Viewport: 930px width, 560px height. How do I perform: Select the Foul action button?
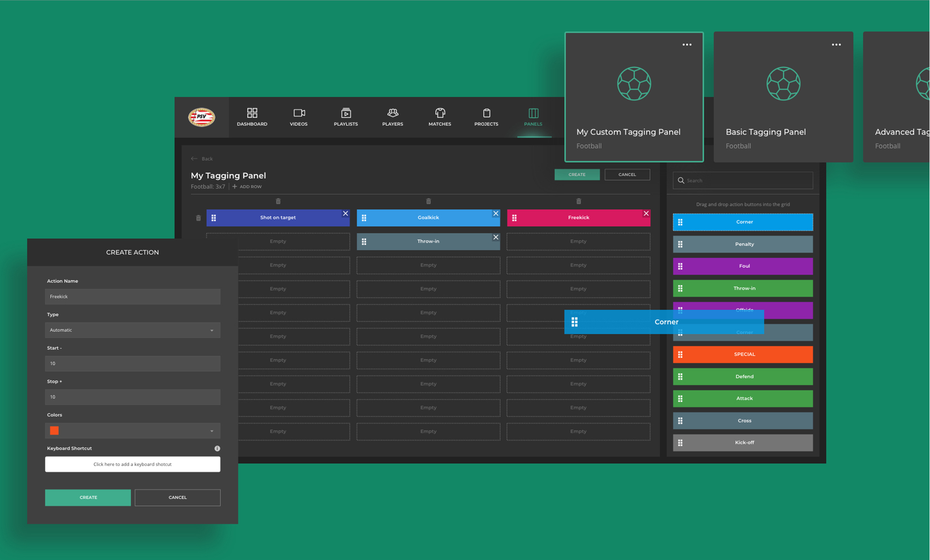743,266
